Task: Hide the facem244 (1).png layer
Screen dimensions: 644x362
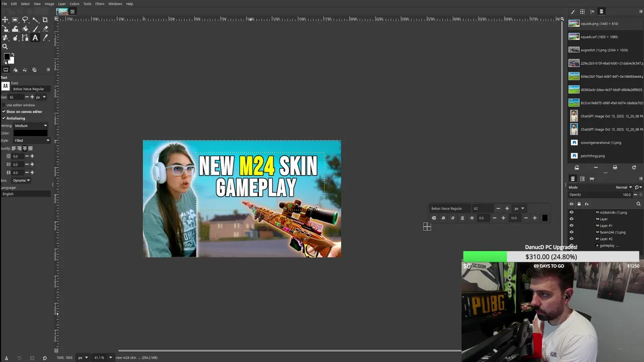Action: click(571, 232)
